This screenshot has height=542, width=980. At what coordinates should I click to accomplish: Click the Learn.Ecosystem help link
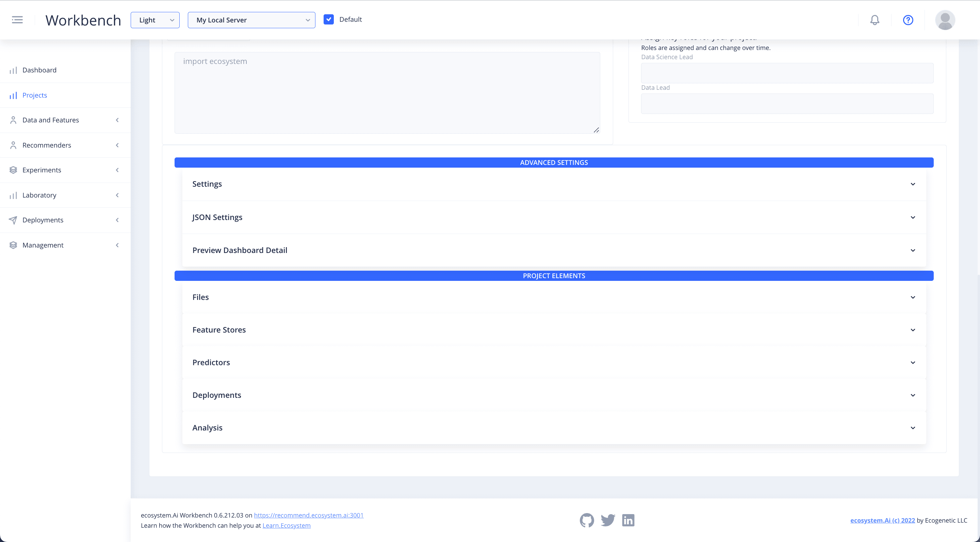pos(287,525)
